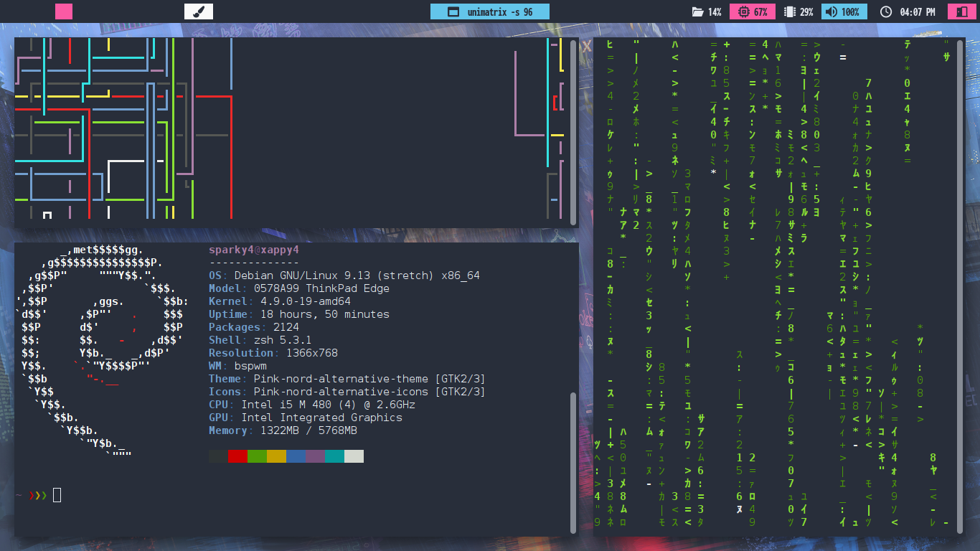Click the red color block in neofetch palette
980x551 pixels.
(237, 456)
